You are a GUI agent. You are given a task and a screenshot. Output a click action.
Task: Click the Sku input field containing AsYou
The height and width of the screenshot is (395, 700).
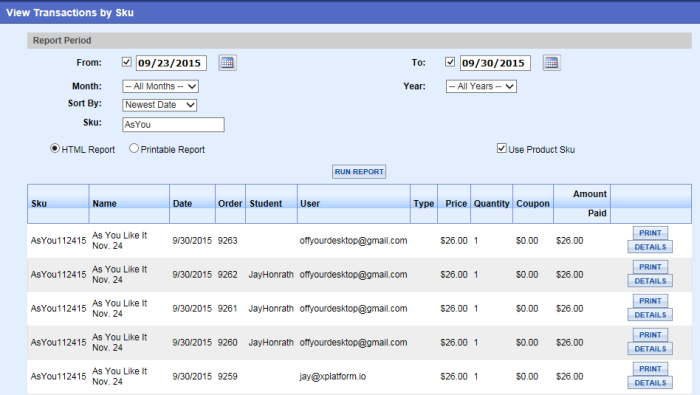click(x=173, y=125)
